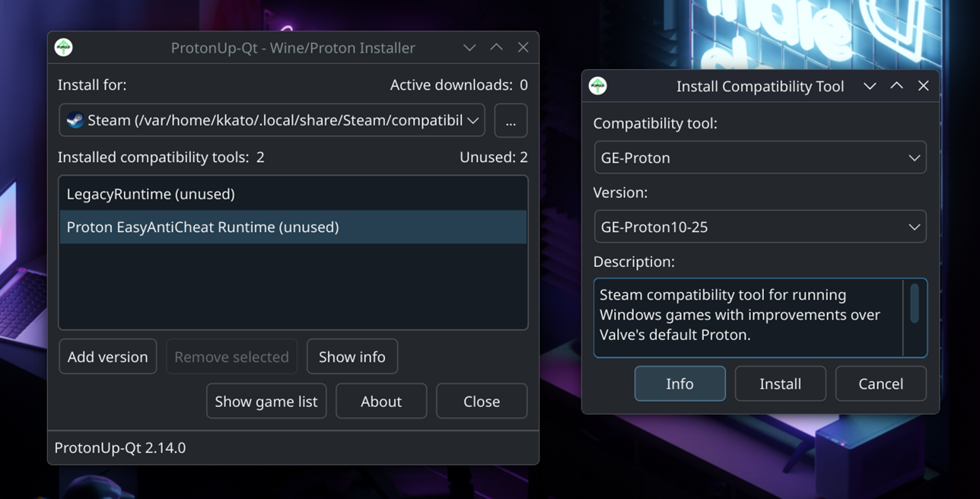Click the dropdown arrow beside GE-Proton

pyautogui.click(x=915, y=157)
